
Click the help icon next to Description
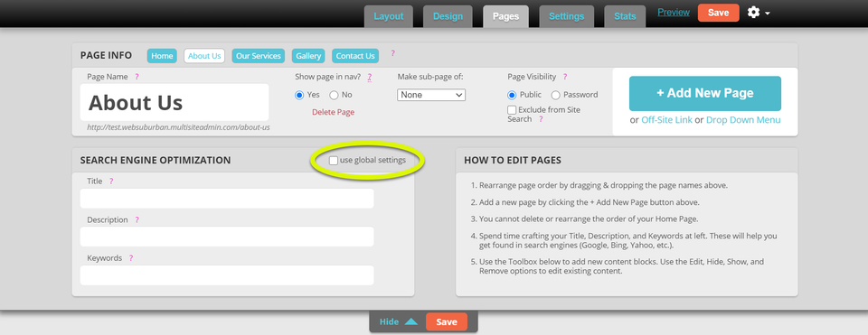(x=137, y=220)
